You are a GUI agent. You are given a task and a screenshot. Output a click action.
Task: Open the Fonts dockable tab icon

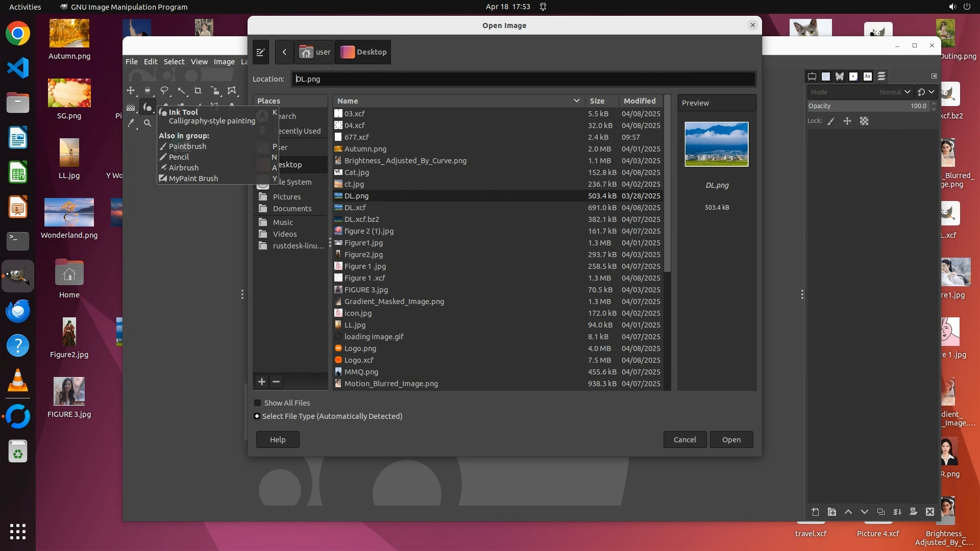867,77
